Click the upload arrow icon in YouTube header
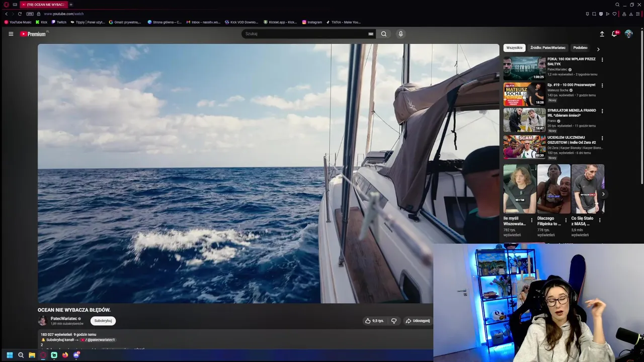The height and width of the screenshot is (362, 644). click(602, 34)
